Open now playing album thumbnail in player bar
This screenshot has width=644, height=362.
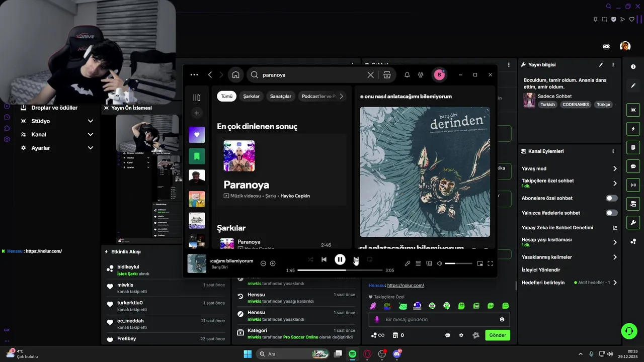coord(197,263)
